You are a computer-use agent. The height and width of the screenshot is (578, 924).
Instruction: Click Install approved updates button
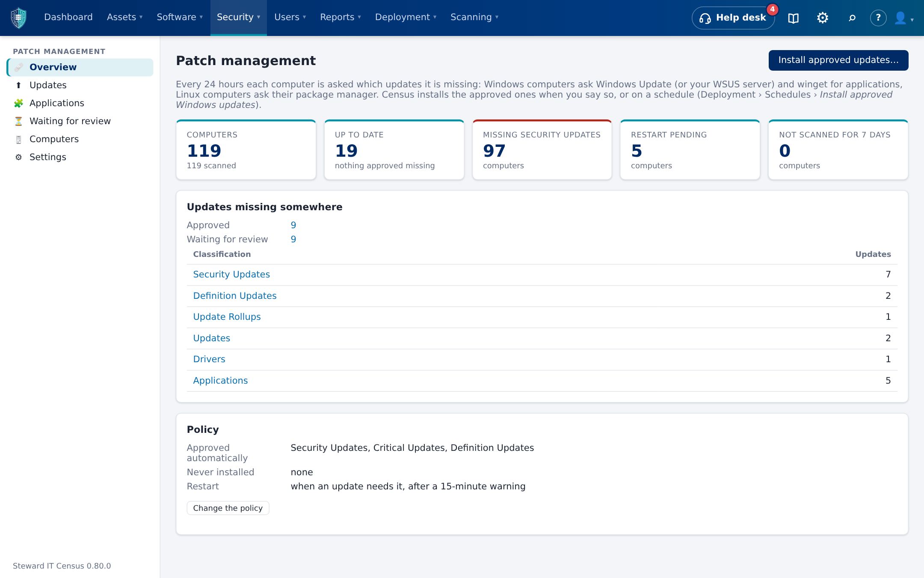tap(838, 60)
